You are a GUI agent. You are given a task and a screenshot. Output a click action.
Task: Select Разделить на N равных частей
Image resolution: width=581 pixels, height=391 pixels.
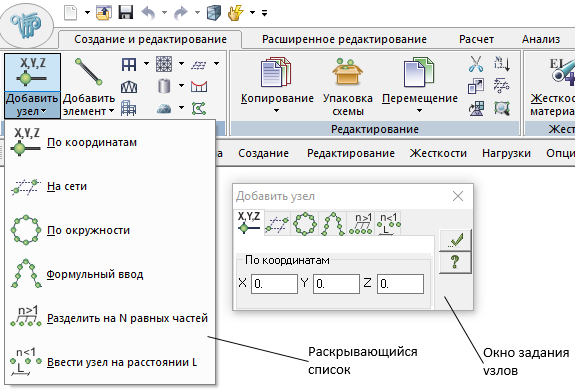pyautogui.click(x=110, y=318)
